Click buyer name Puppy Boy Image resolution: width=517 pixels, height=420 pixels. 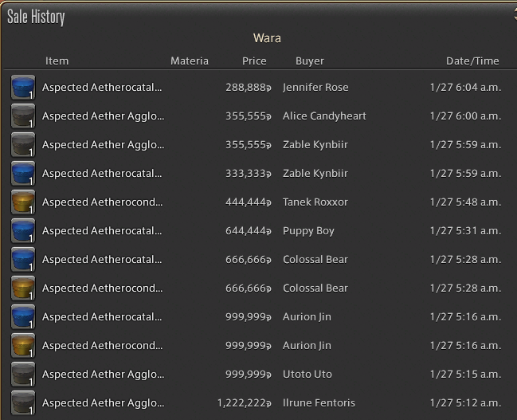pos(308,231)
